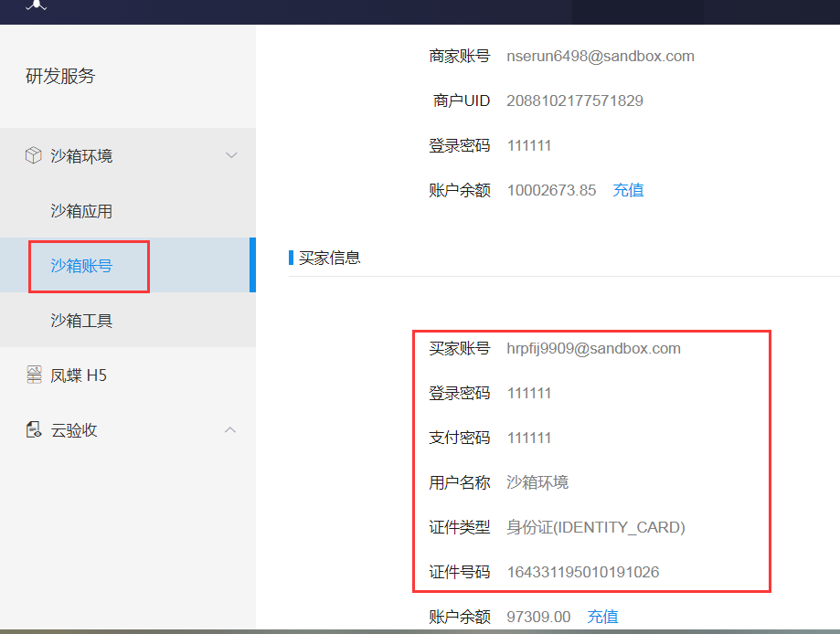Click the 云验收 document icon

tap(34, 429)
